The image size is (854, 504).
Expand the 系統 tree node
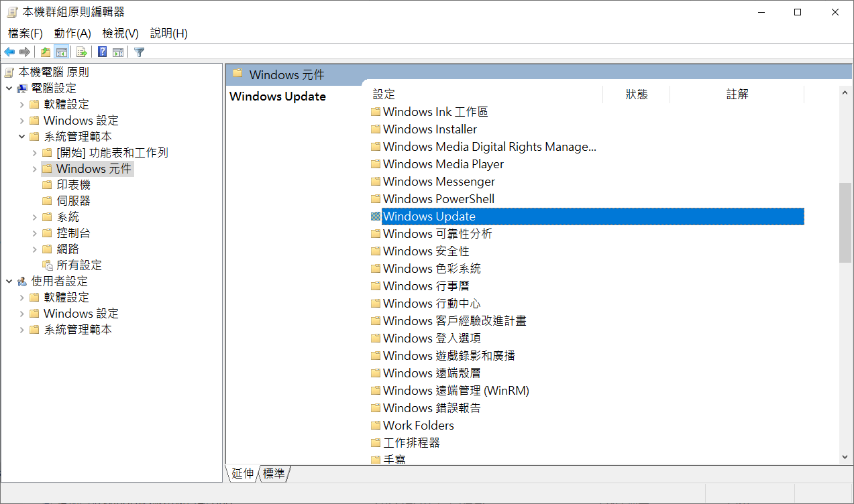34,217
